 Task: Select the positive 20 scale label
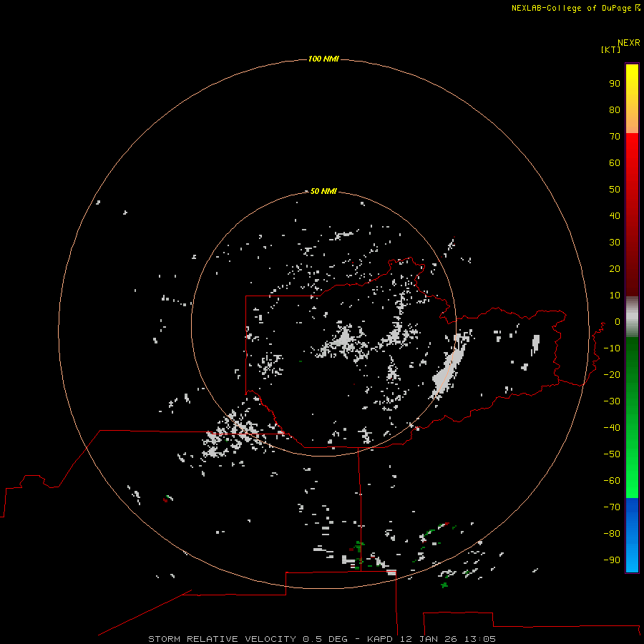tap(615, 268)
